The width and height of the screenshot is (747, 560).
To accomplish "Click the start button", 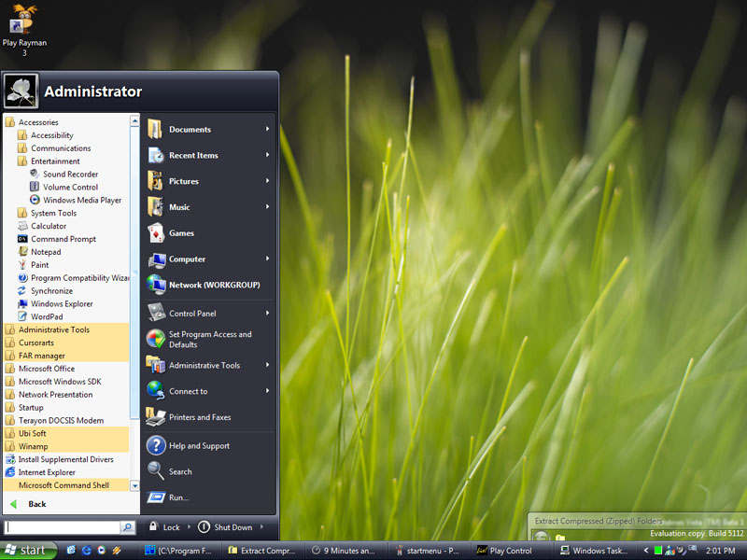I will tap(28, 551).
